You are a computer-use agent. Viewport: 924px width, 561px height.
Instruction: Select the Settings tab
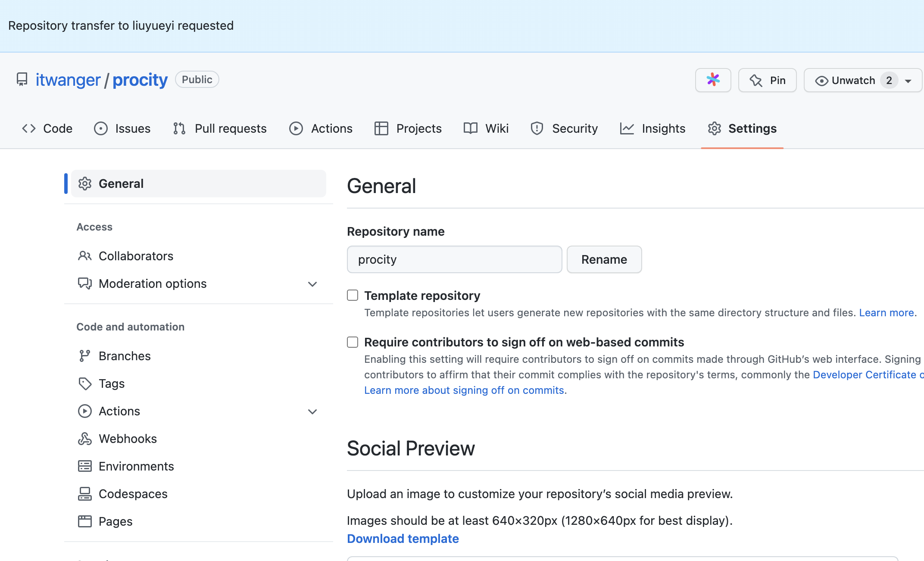[742, 128]
